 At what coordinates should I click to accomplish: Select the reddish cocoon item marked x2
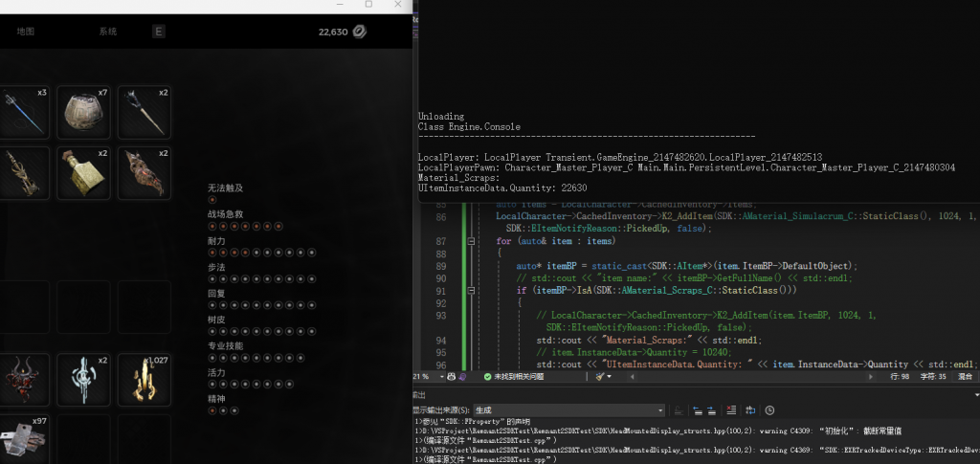[145, 173]
